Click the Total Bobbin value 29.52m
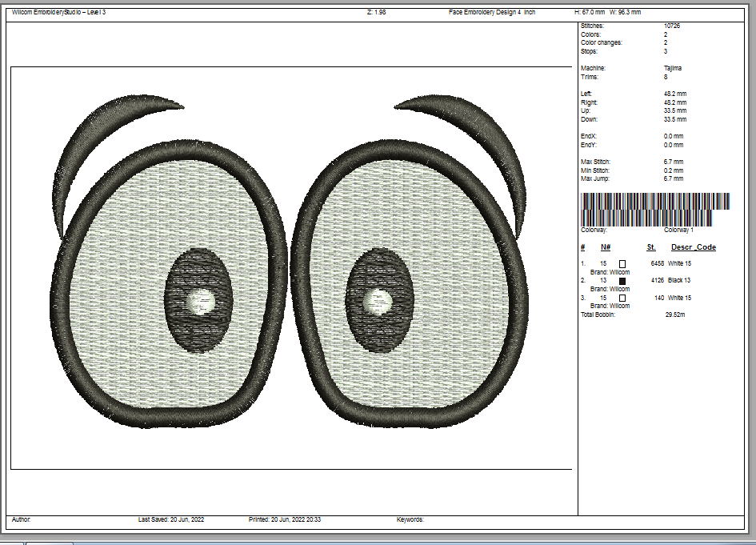Image resolution: width=756 pixels, height=545 pixels. (675, 315)
